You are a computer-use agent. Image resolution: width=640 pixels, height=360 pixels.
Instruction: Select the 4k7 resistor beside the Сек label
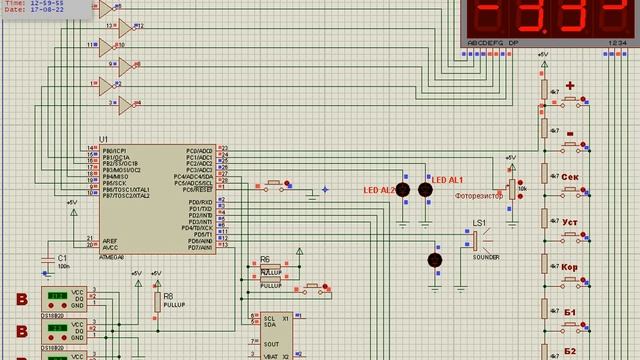[544, 173]
